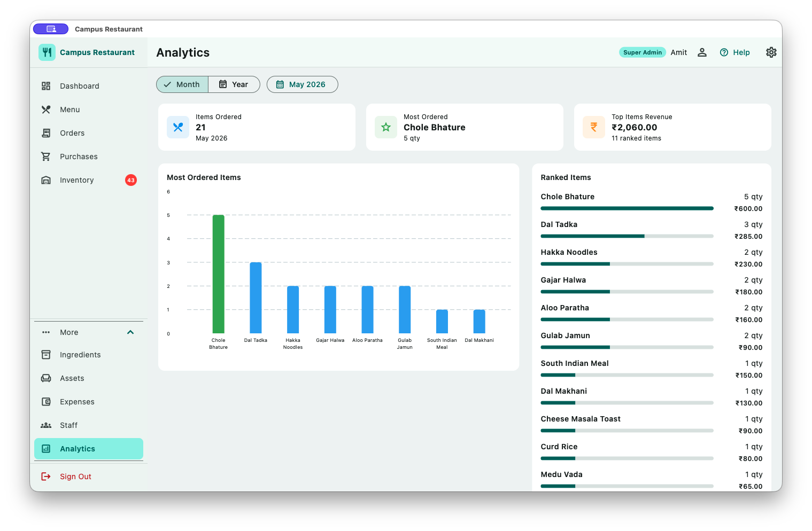812x531 pixels.
Task: Open the Ingredients page
Action: (x=89, y=355)
